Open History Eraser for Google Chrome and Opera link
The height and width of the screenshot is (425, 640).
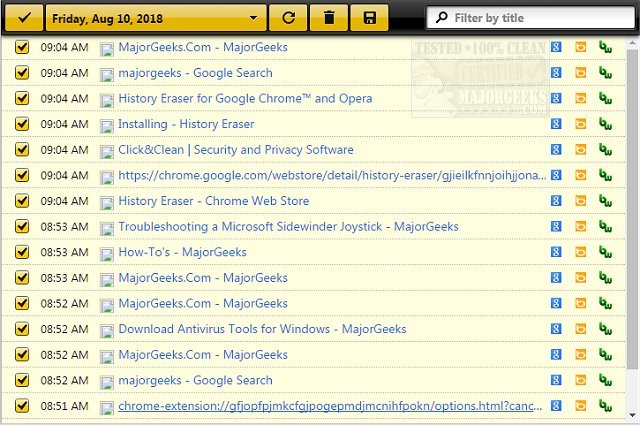click(245, 99)
